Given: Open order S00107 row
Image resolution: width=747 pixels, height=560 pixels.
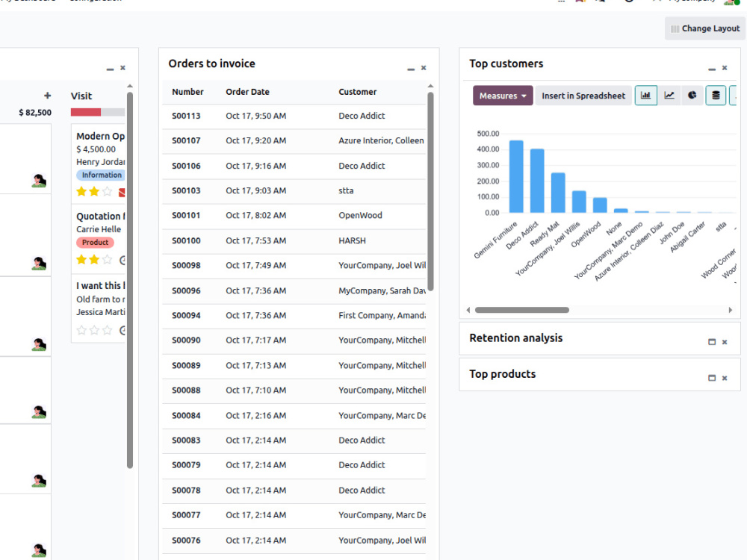Looking at the screenshot, I should tap(294, 141).
